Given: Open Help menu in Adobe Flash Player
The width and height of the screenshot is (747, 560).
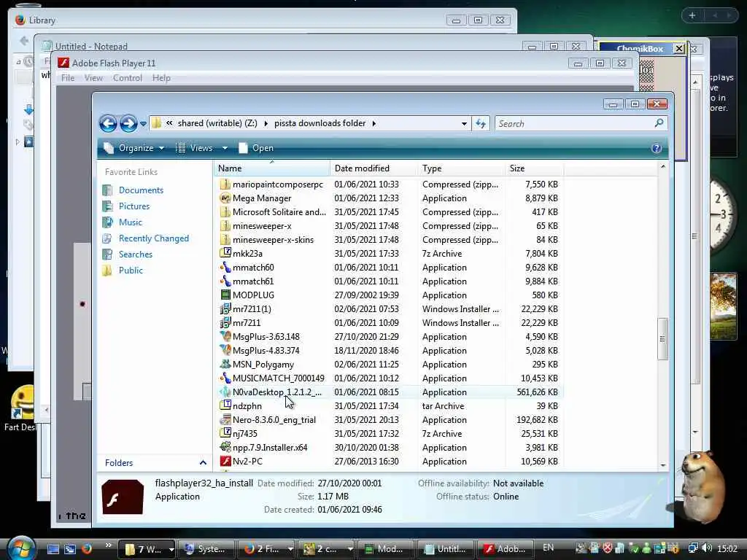Looking at the screenshot, I should 161,78.
